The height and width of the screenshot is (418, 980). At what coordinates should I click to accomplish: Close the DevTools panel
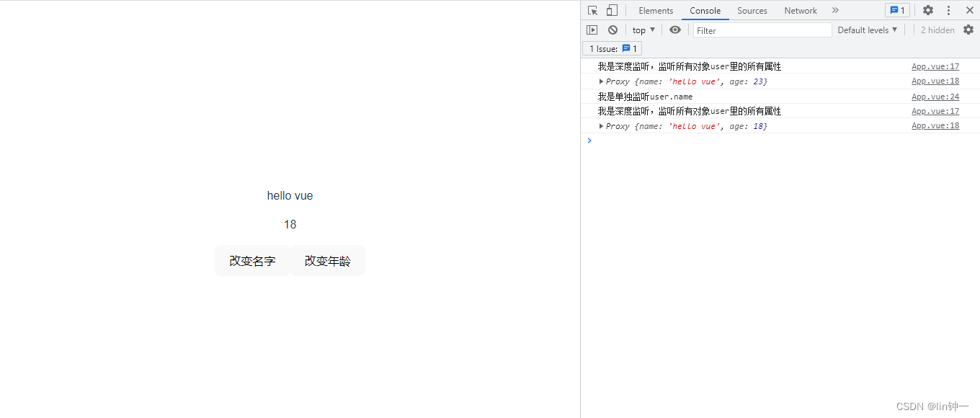[969, 10]
